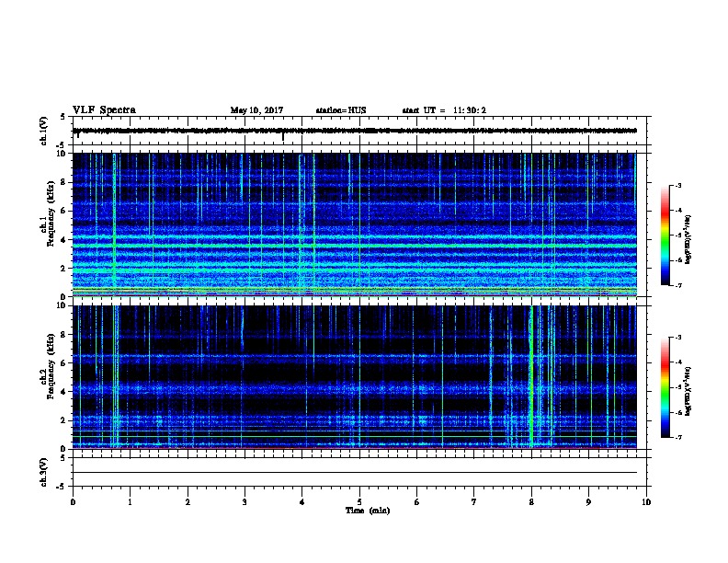
Task: Select the date text "May 10, 2017"
Action: [256, 110]
